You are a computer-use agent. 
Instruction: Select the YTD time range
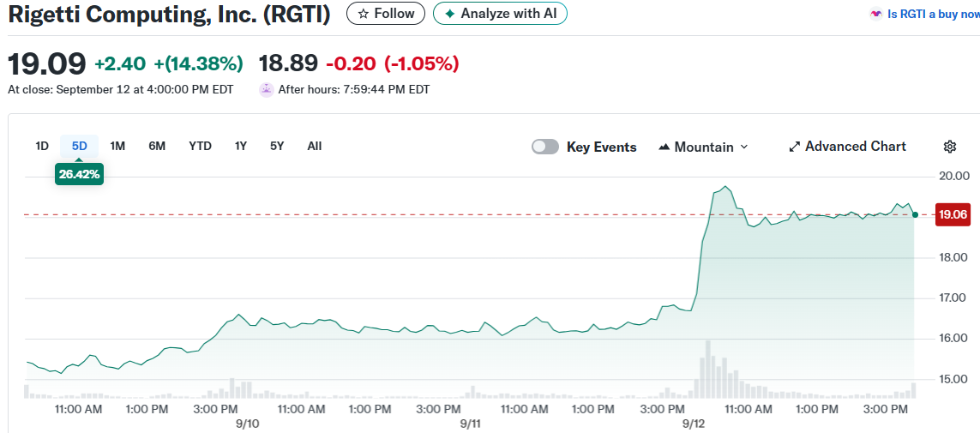200,146
